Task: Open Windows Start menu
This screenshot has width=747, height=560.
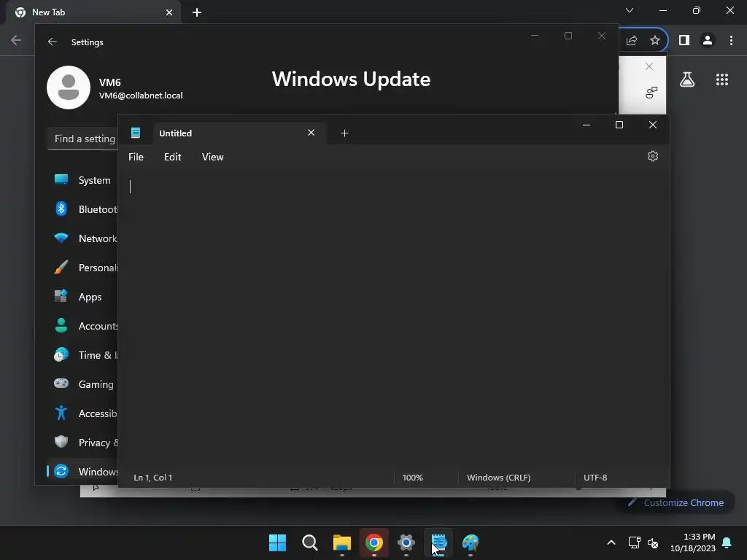Action: tap(277, 542)
